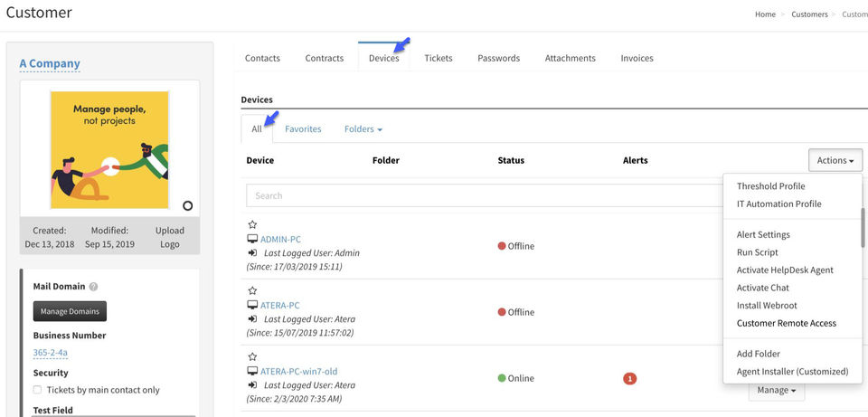Open the Invoices tab
The width and height of the screenshot is (868, 417).
click(x=637, y=58)
